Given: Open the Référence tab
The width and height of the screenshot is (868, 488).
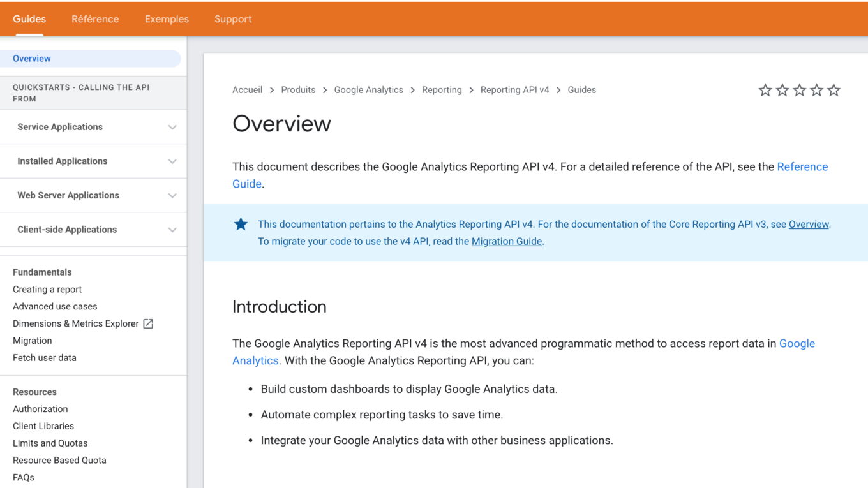Looking at the screenshot, I should tap(95, 19).
